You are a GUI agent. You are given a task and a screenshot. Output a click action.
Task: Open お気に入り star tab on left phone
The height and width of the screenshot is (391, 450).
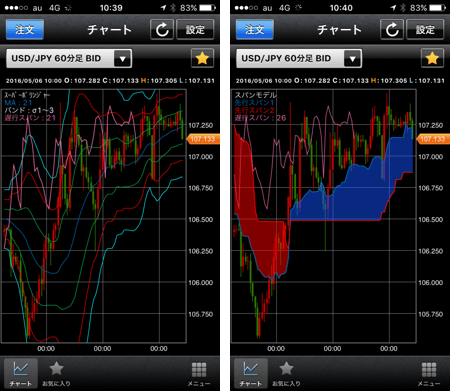(56, 373)
